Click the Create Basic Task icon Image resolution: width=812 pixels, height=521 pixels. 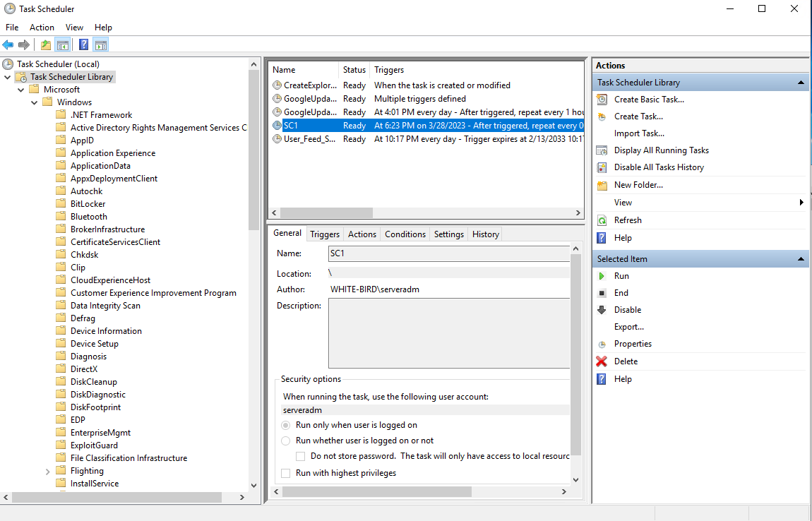tap(602, 100)
